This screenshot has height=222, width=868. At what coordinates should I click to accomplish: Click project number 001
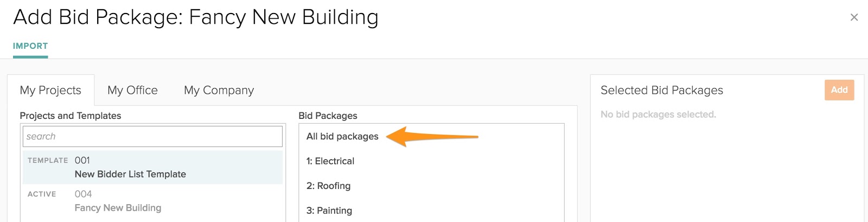tap(82, 161)
